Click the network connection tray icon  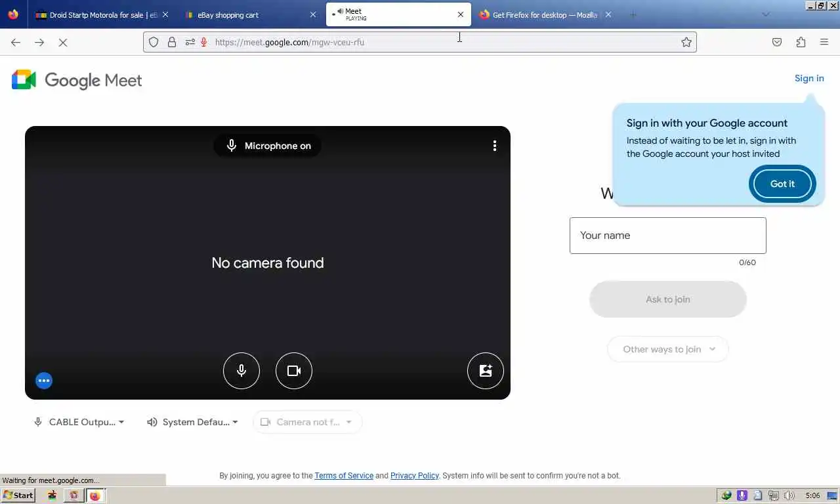tap(774, 495)
